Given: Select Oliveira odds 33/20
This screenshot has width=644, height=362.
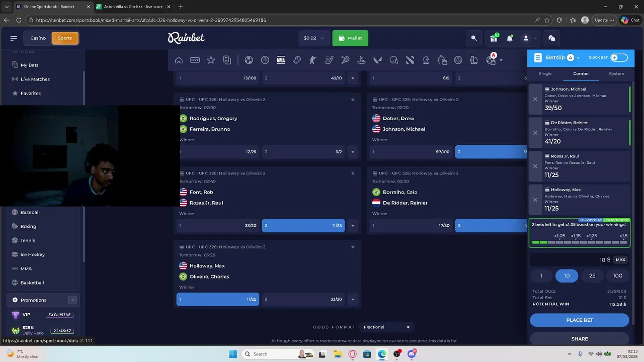Looking at the screenshot, I should (x=303, y=300).
